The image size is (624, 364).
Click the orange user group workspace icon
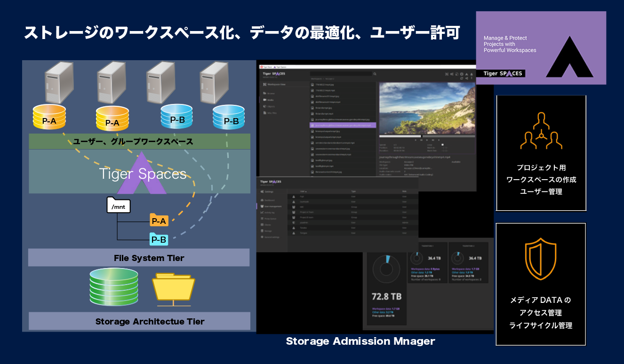coord(541,130)
